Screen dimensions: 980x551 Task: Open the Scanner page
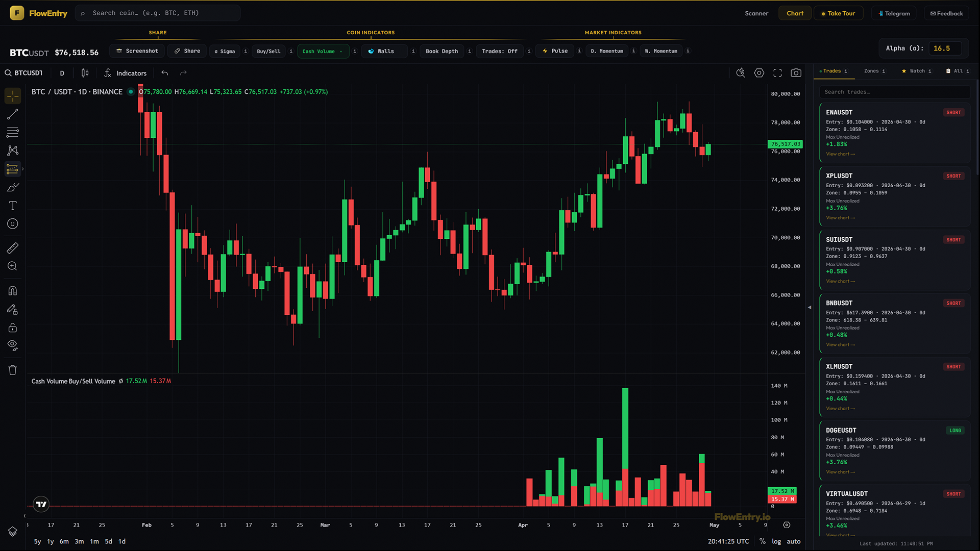756,13
